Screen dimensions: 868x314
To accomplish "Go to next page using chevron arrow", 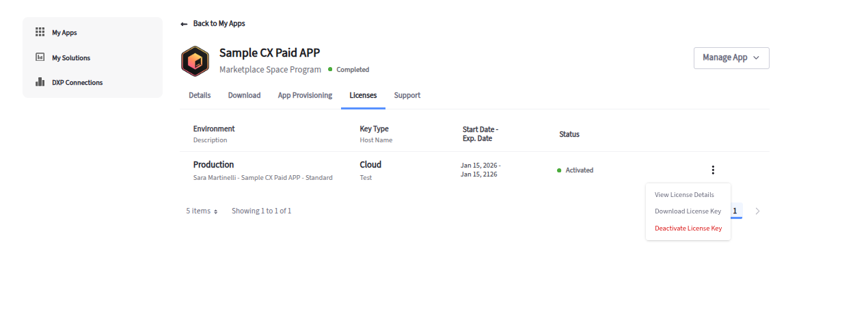I will pyautogui.click(x=757, y=211).
